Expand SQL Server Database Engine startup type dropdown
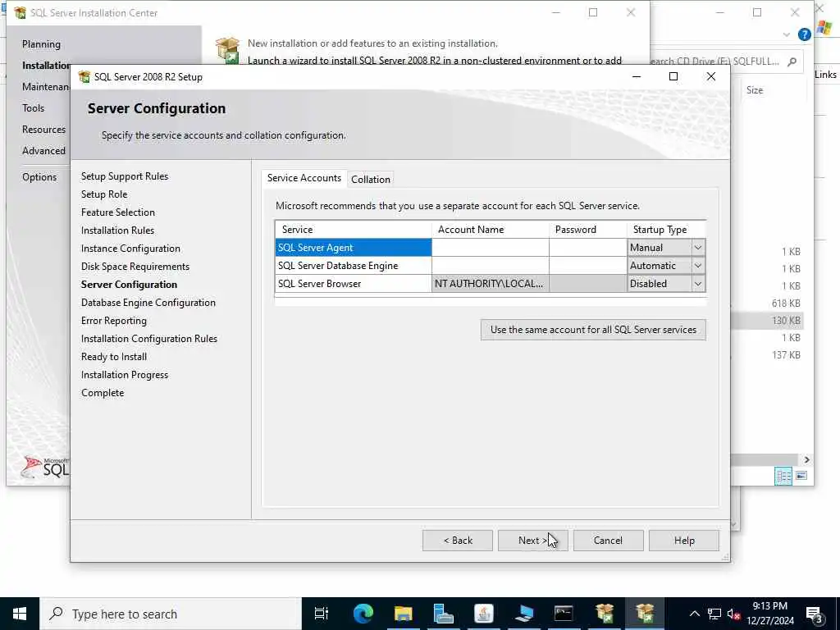Image resolution: width=840 pixels, height=630 pixels. tap(697, 266)
